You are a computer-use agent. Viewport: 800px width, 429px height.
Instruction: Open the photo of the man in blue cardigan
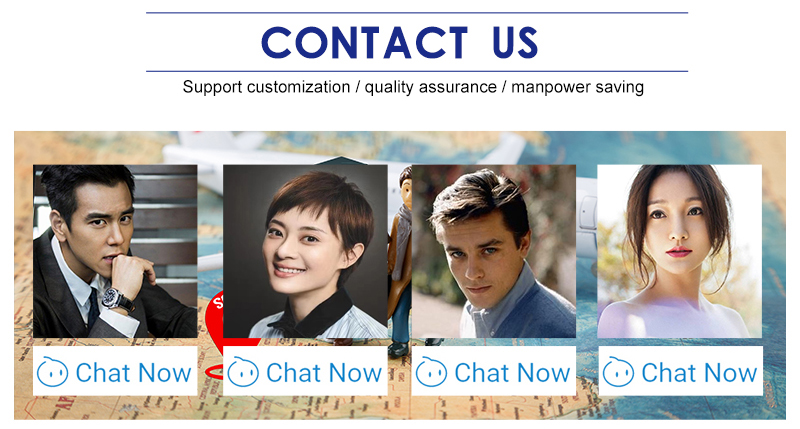pos(494,251)
